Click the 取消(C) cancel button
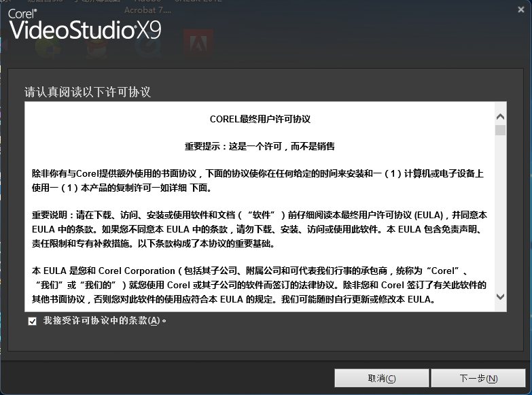The height and width of the screenshot is (395, 532). 381,378
